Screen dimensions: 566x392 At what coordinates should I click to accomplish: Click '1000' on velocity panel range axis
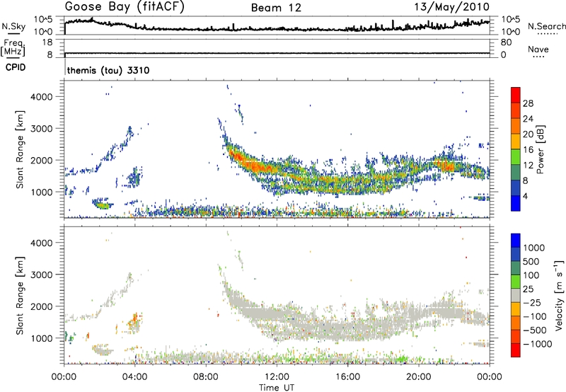pyautogui.click(x=42, y=338)
